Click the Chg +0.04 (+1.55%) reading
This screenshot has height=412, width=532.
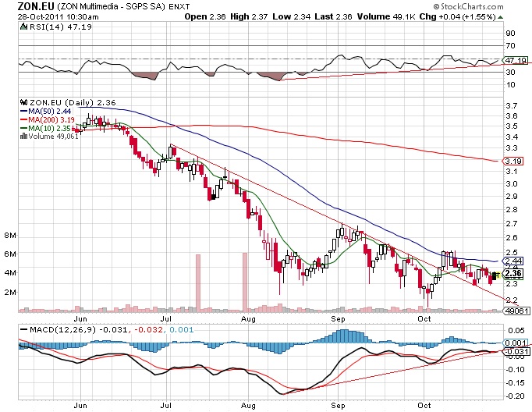pos(457,16)
